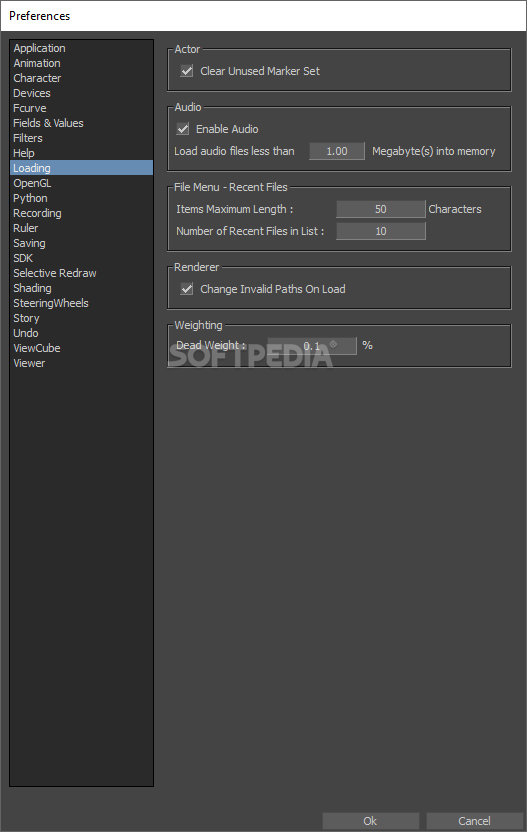Open the Help preferences category
The image size is (527, 832).
coord(81,153)
